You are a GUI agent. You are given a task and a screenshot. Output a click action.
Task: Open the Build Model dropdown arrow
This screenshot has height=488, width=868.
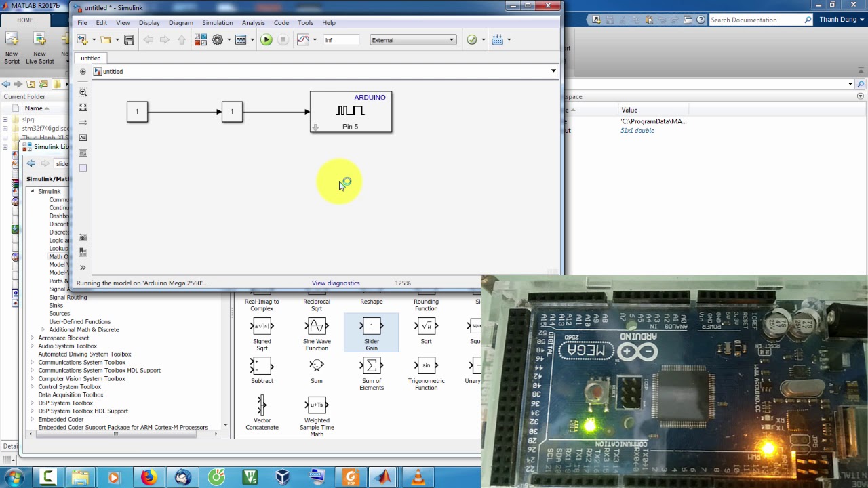509,40
